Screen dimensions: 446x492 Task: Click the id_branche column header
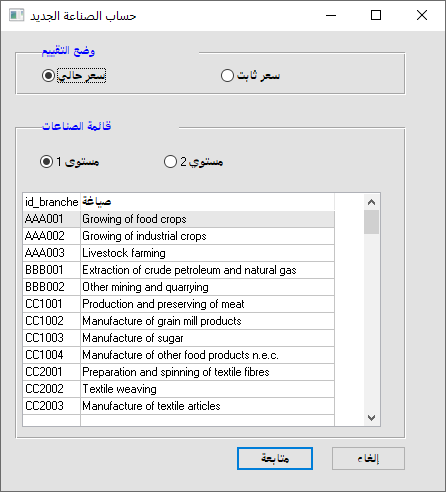coord(52,202)
